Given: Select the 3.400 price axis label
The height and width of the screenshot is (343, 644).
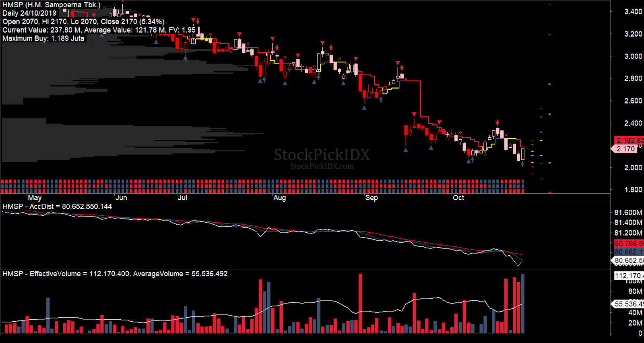Looking at the screenshot, I should (633, 12).
